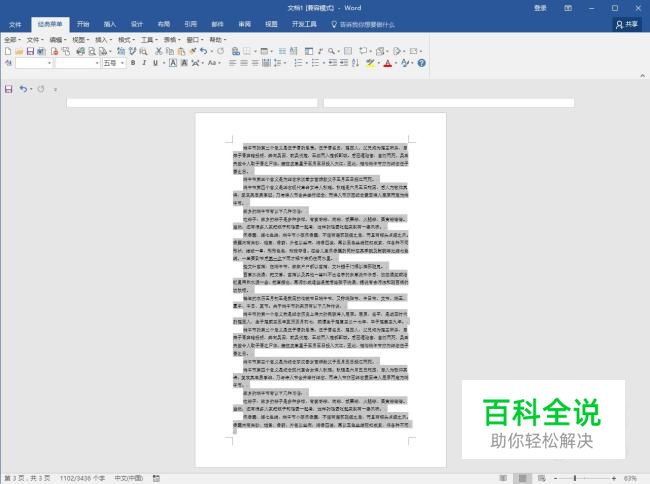This screenshot has width=650, height=484.
Task: Click the 登录 sign-in button
Action: coord(540,8)
